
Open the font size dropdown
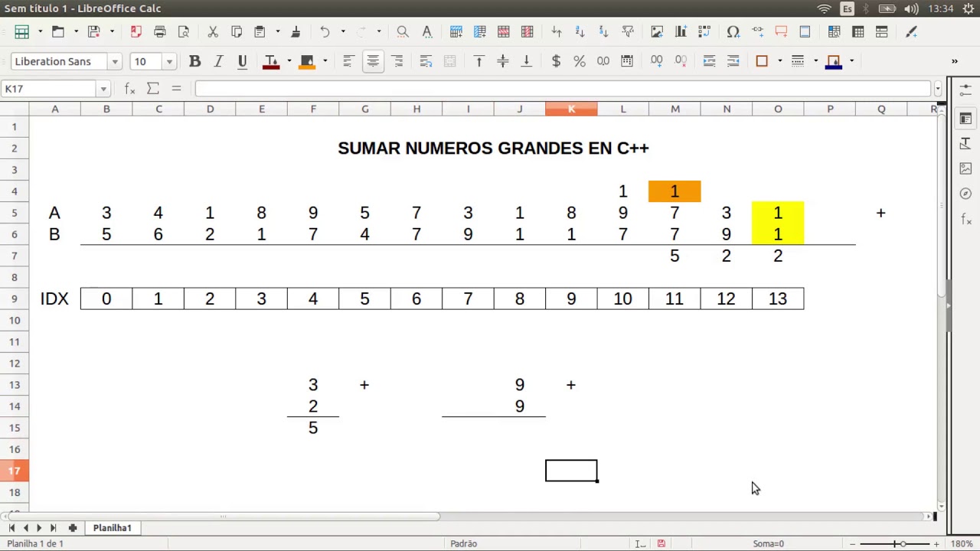[x=169, y=62]
